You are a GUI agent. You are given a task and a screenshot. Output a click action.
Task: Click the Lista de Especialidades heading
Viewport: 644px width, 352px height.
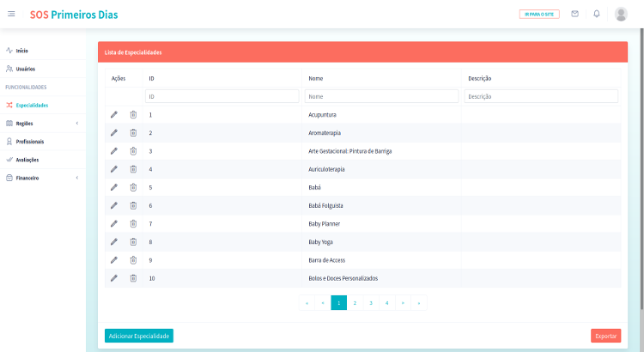coord(133,52)
